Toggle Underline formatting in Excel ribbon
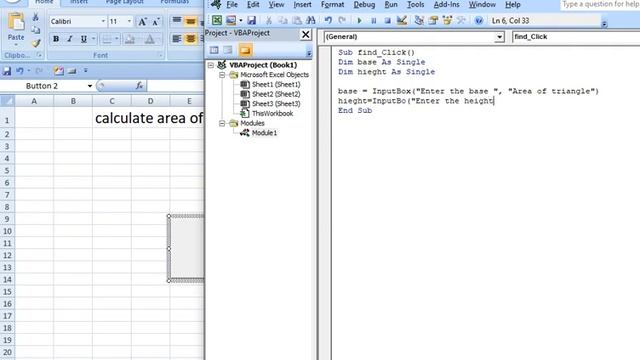640x360 pixels. (x=84, y=39)
